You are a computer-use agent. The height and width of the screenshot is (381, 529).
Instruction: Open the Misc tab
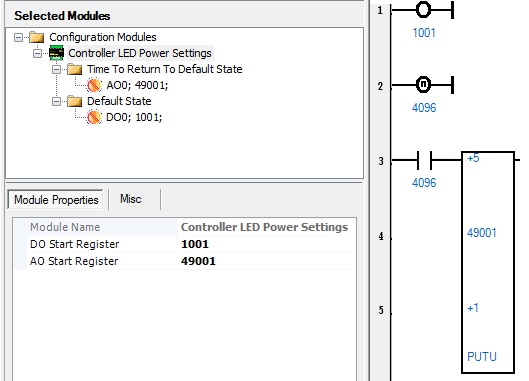coord(131,199)
